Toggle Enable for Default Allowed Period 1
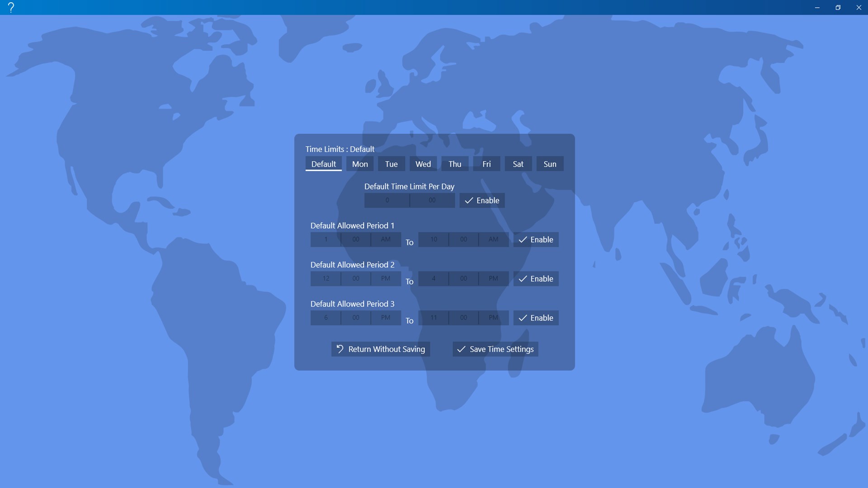This screenshot has width=868, height=488. [536, 239]
